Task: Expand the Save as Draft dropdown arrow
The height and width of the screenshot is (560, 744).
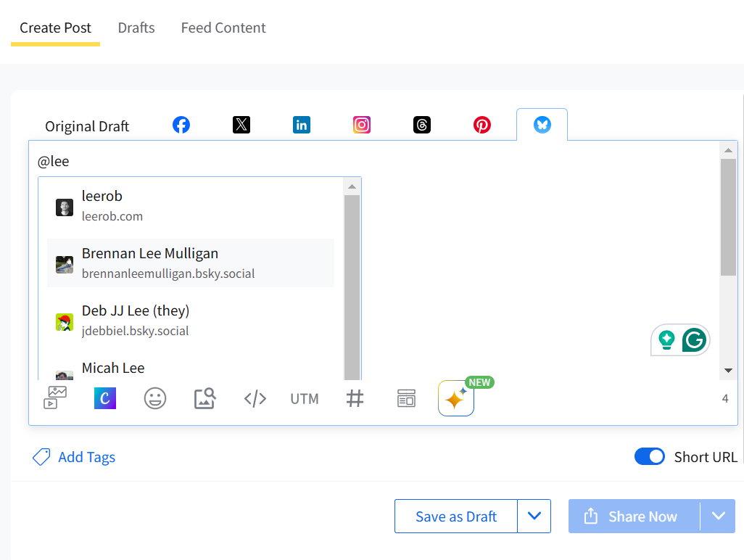Action: coord(534,516)
